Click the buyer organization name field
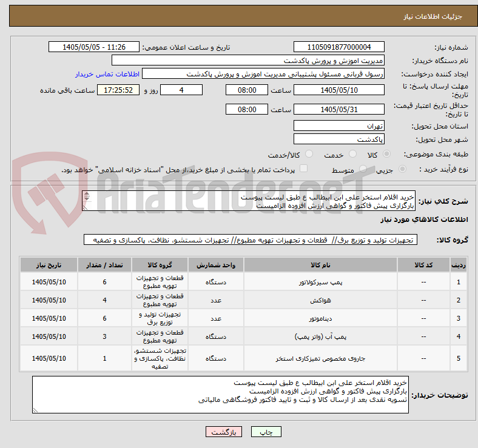The width and height of the screenshot is (478, 448). pos(248,61)
